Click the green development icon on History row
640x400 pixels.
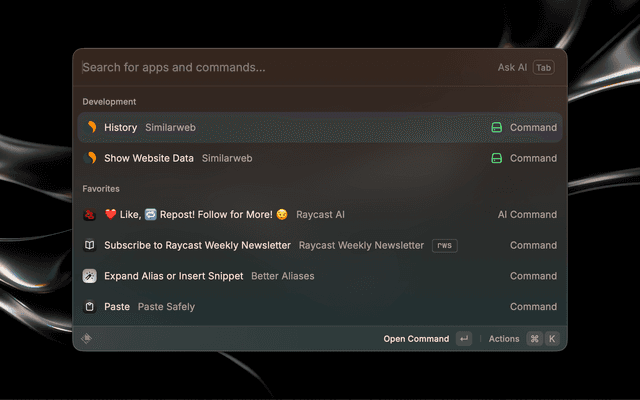496,127
